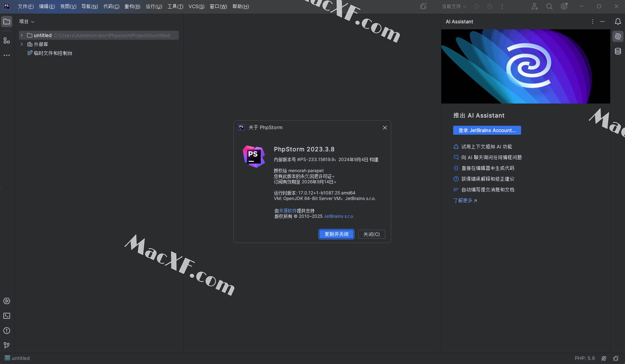Open the Structure tool window icon
625x364 pixels.
coord(7,40)
